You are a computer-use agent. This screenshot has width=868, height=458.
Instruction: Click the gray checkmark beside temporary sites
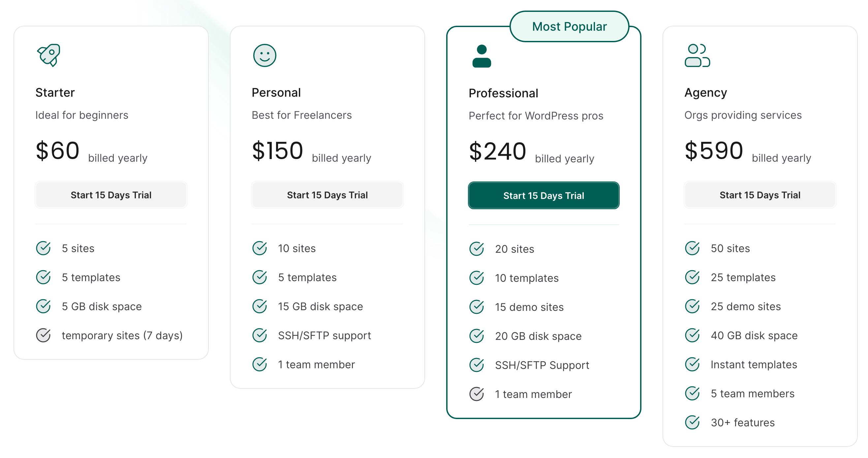click(44, 335)
